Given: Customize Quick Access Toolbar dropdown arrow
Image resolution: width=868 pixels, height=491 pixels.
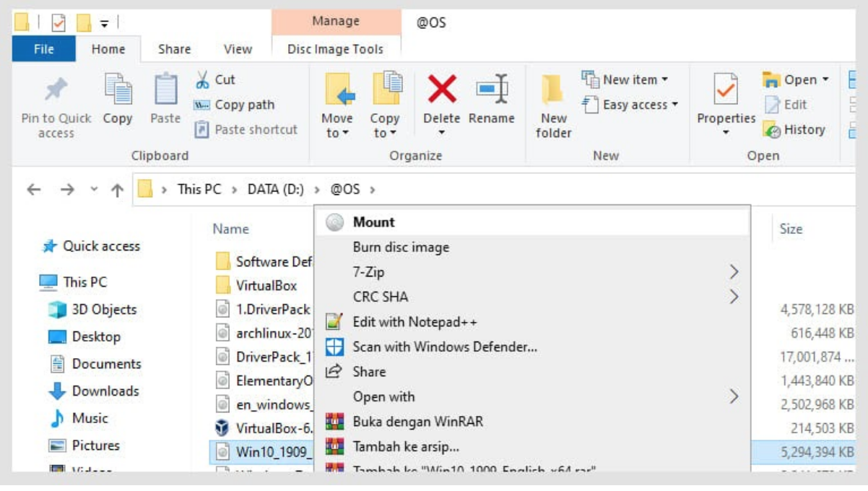Looking at the screenshot, I should point(104,25).
